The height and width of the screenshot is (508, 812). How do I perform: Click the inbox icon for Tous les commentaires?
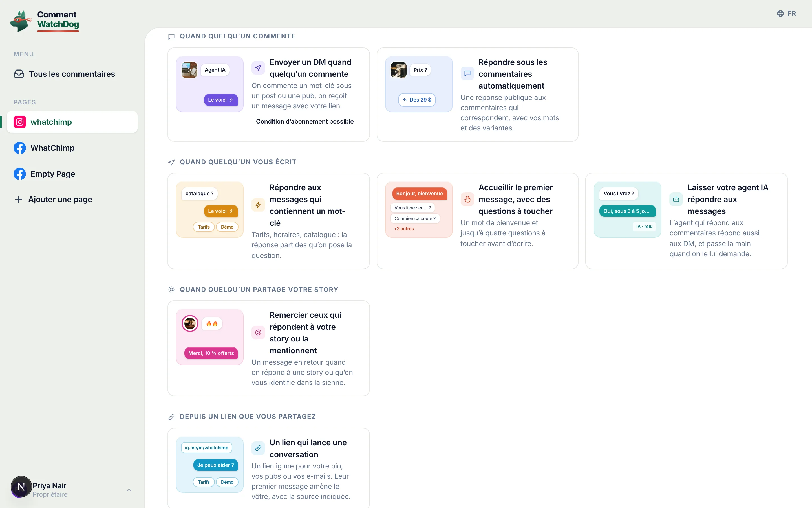click(19, 74)
